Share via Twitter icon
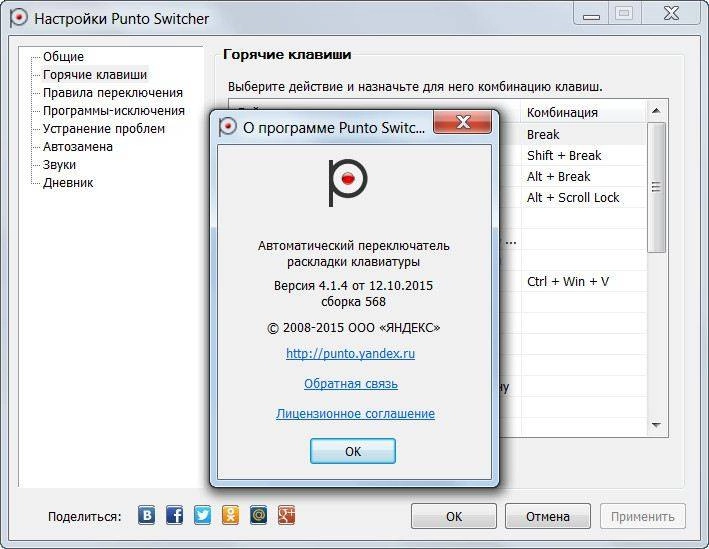709x549 pixels. click(x=203, y=515)
